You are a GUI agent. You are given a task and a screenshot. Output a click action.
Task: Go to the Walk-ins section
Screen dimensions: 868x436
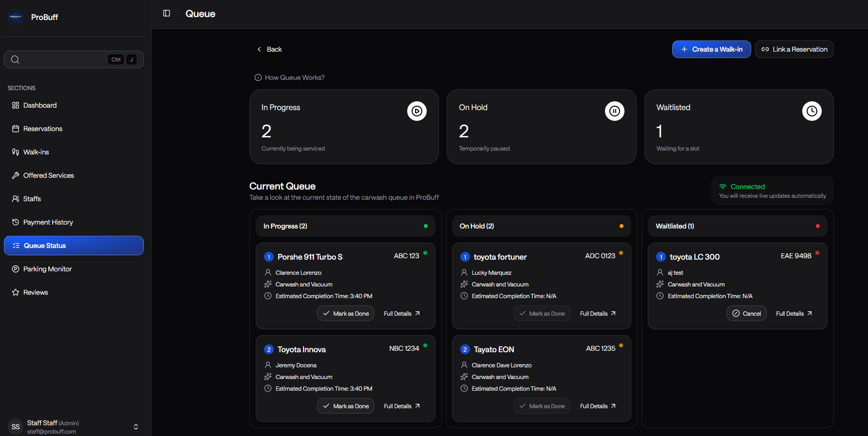tap(74, 152)
